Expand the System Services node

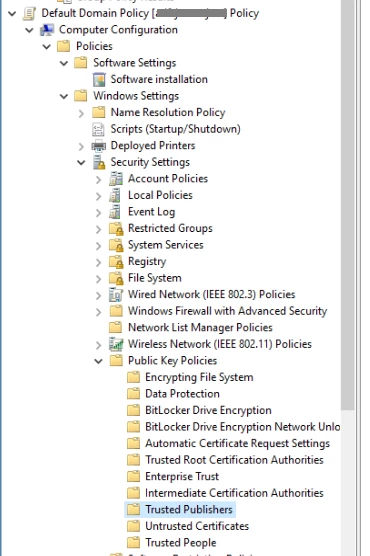[x=99, y=246]
